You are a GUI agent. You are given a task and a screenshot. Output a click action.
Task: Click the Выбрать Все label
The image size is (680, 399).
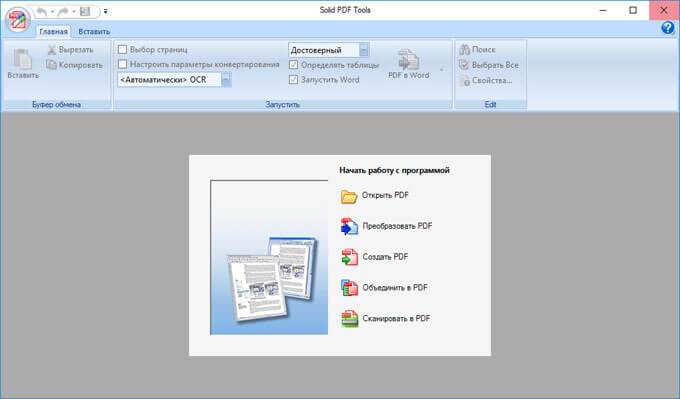pos(495,65)
